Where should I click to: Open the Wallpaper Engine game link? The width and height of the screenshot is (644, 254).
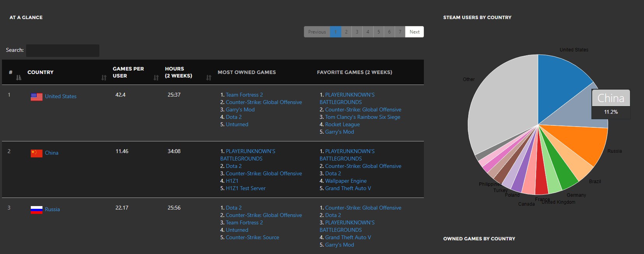tap(346, 181)
